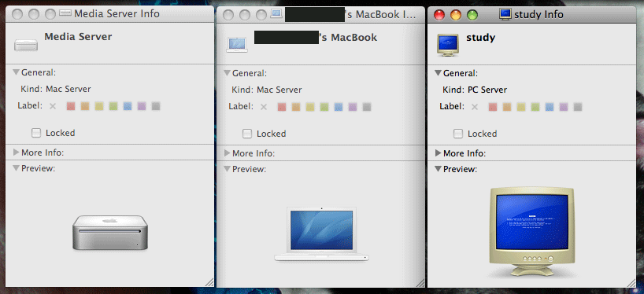The height and width of the screenshot is (294, 644).
Task: Apply yellow label in study Info
Action: click(521, 107)
